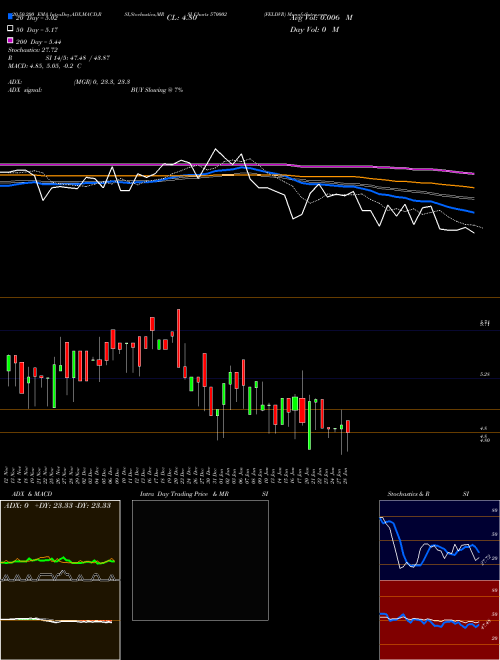The height and width of the screenshot is (660, 500).
Task: Select the '50 Day = 5.17' legend text
Action: (37, 30)
